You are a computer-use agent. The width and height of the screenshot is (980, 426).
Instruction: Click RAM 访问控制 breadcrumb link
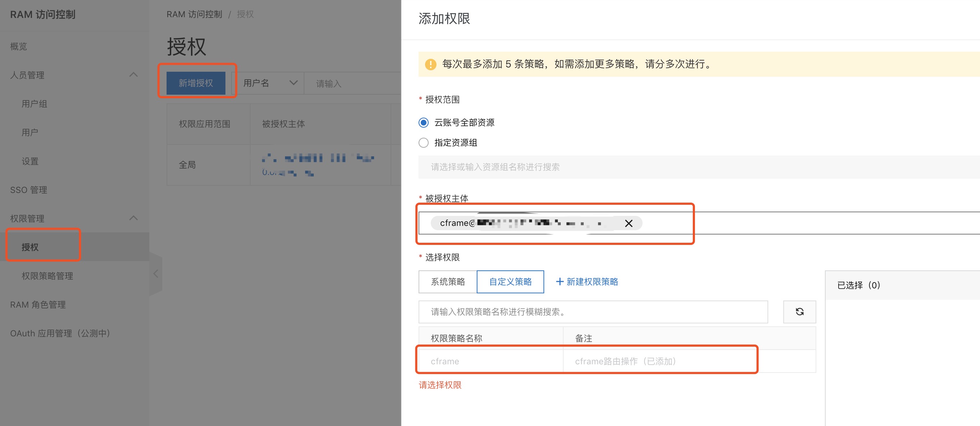pyautogui.click(x=194, y=14)
